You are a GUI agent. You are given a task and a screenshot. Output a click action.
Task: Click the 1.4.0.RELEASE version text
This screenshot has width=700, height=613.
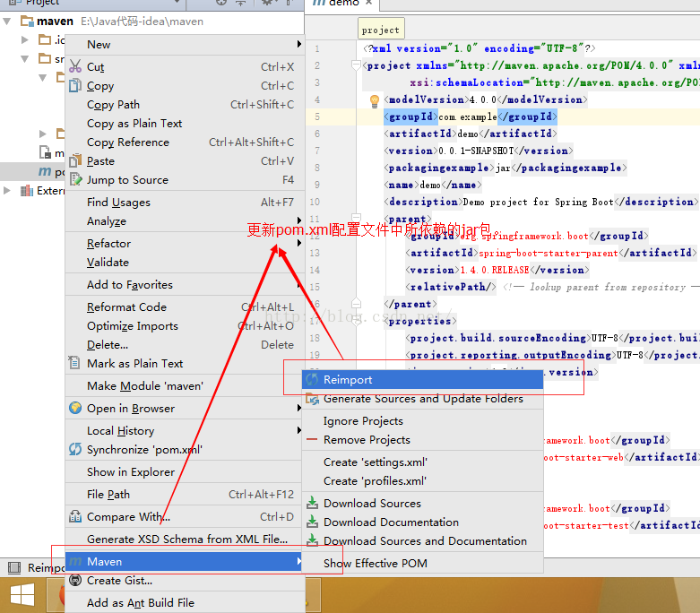point(494,270)
